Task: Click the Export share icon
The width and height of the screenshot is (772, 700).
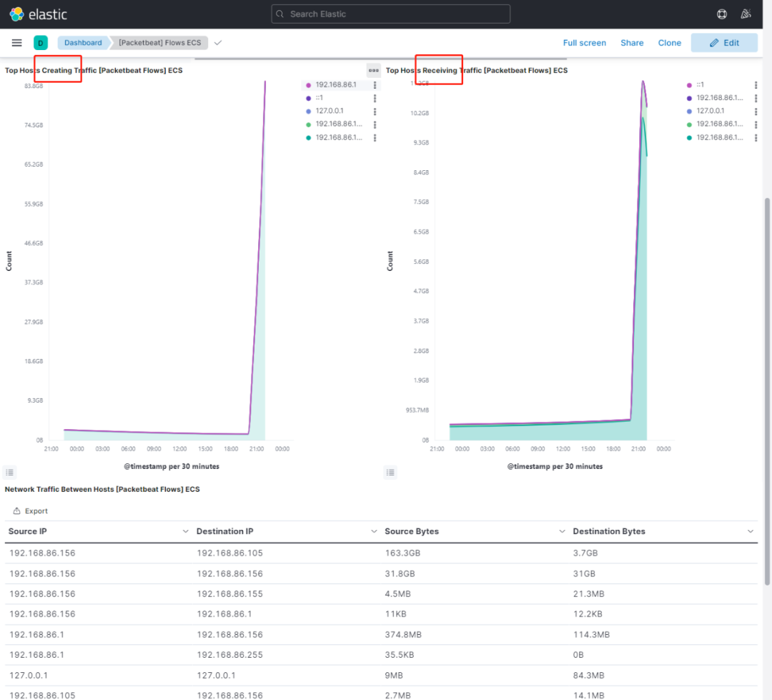Action: pos(16,511)
